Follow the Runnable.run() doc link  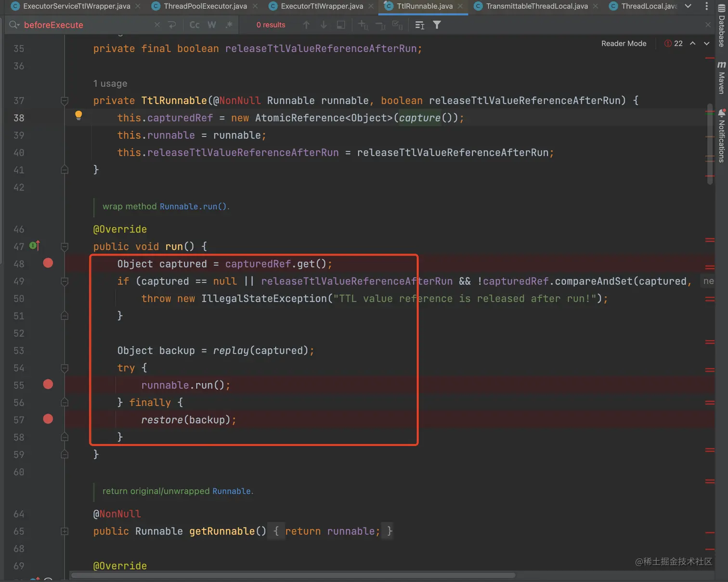193,206
